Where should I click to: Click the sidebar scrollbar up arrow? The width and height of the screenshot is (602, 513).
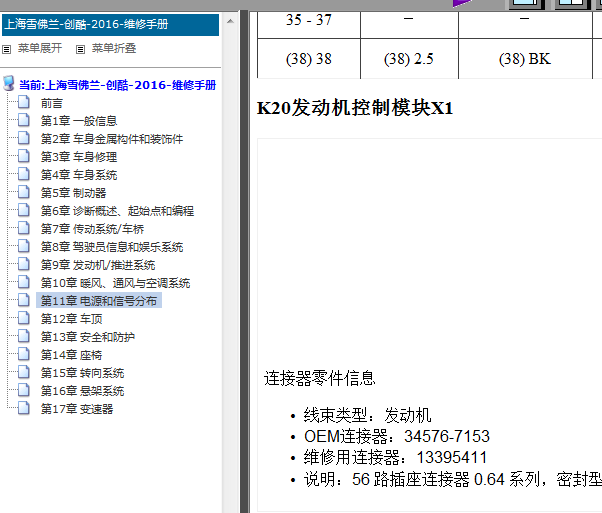click(x=230, y=21)
